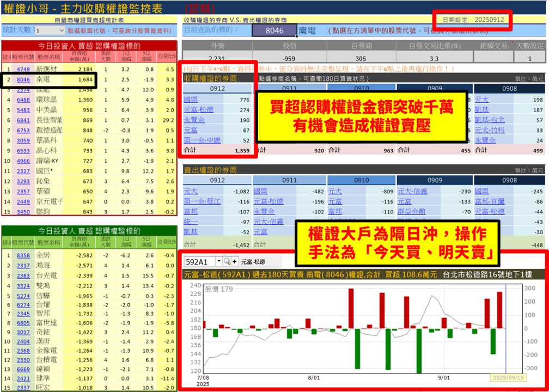Open stock code 2337 旺宏 link
Image resolution: width=549 pixels, height=392 pixels.
[23, 388]
